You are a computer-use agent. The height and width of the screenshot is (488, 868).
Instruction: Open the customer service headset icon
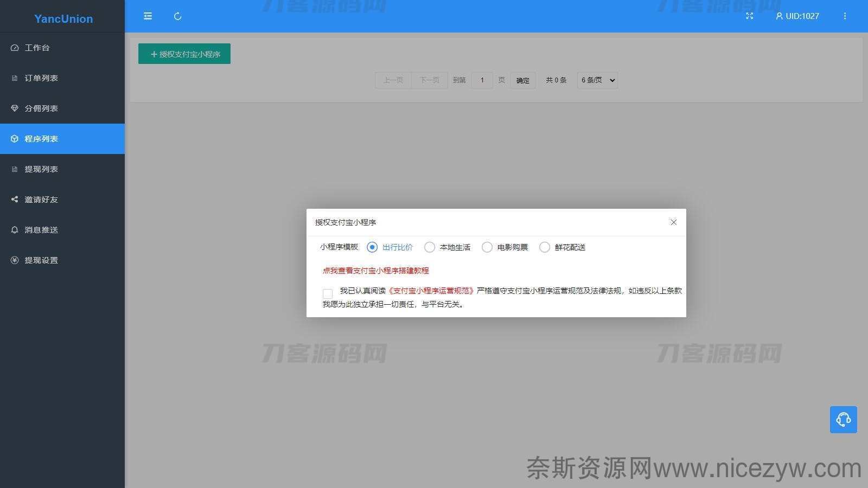pyautogui.click(x=843, y=420)
